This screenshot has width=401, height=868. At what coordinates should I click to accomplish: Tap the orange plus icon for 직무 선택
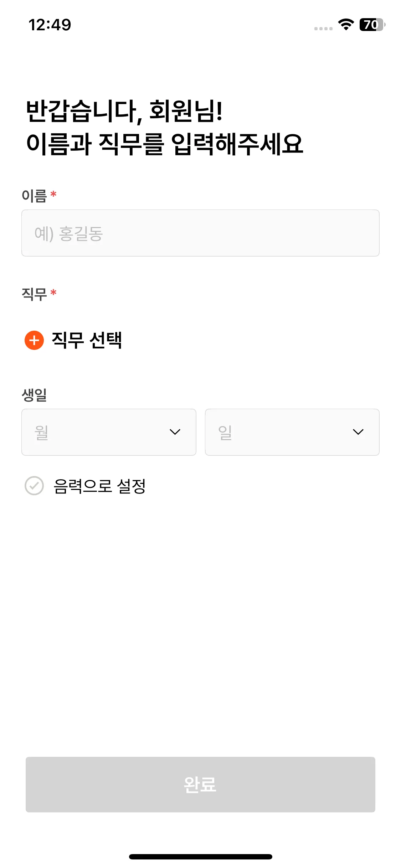[34, 340]
